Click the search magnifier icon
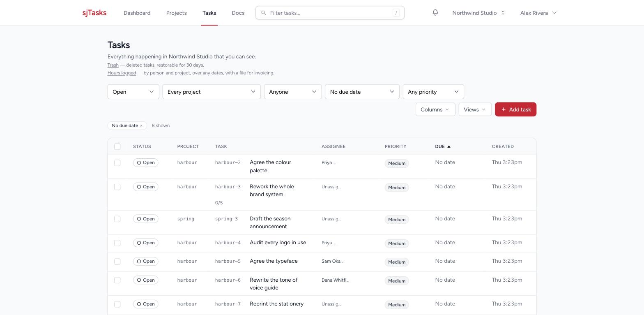Viewport: 644px width, 315px height. coord(264,13)
